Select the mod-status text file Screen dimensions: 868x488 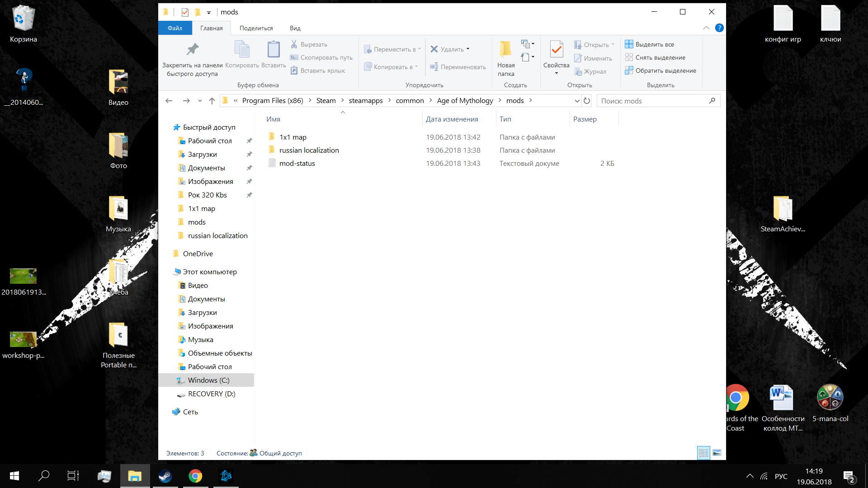point(297,163)
